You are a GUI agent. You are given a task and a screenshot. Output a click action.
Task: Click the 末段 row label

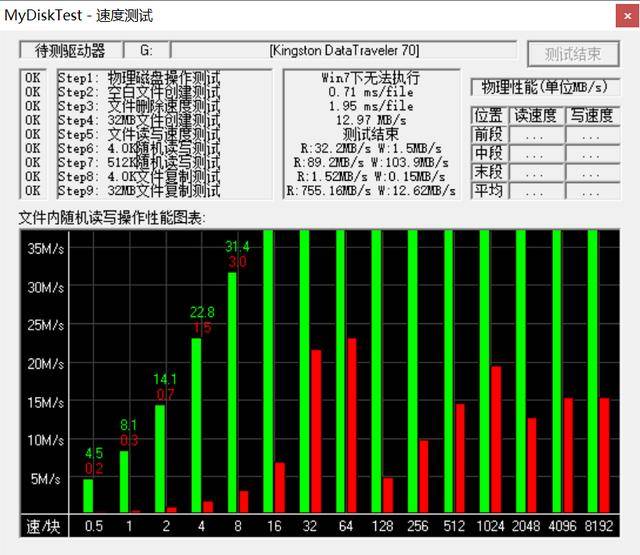click(x=489, y=172)
